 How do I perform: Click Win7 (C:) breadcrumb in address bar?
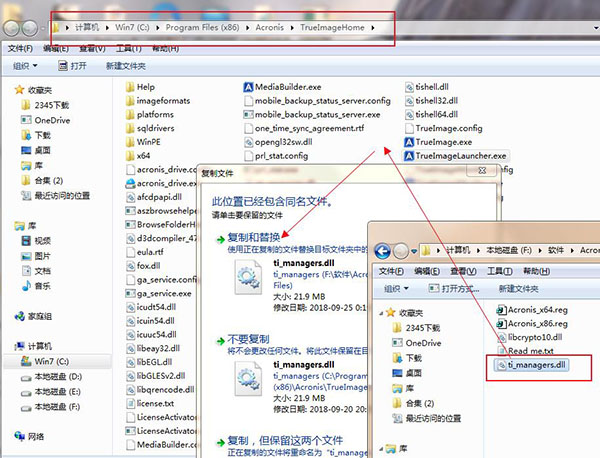click(x=132, y=28)
